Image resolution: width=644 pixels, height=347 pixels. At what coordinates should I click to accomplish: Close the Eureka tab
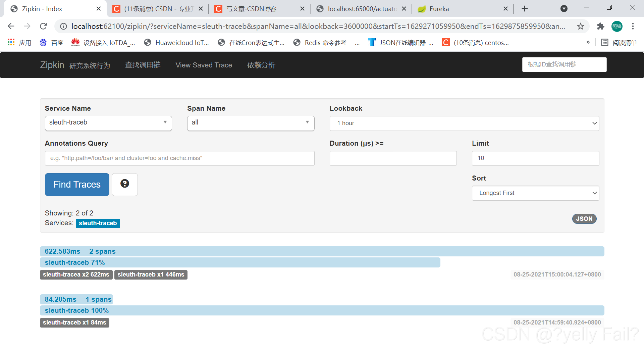click(x=506, y=9)
